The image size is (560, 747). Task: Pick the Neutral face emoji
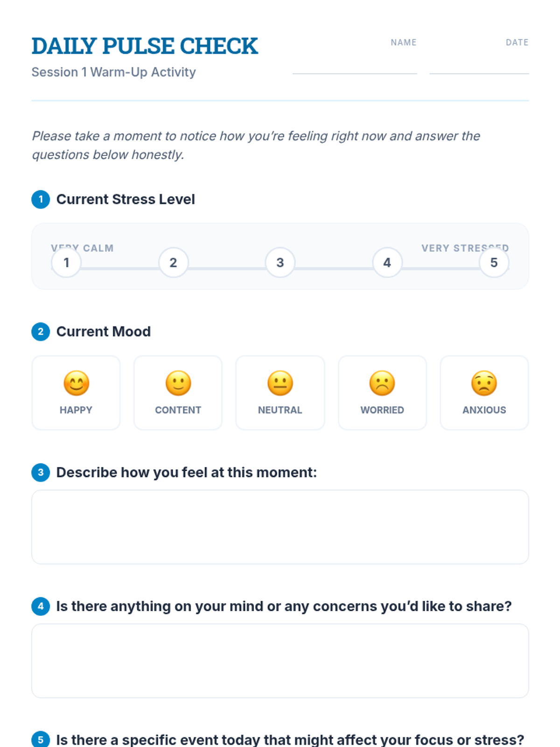pos(280,383)
